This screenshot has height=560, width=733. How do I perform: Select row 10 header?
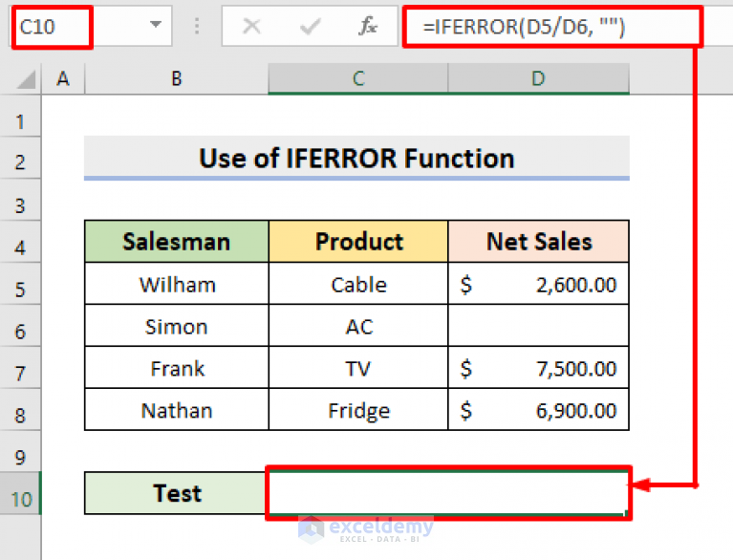tap(21, 493)
